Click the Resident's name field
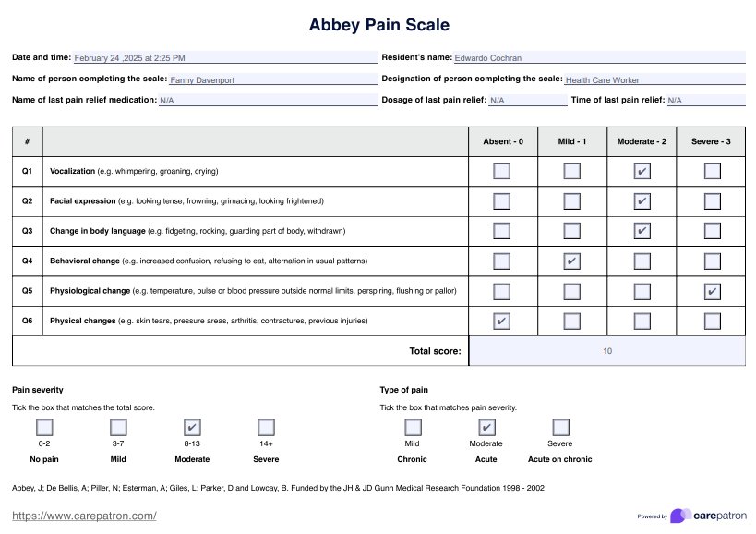Screen dimensions: 756x534 point(598,57)
